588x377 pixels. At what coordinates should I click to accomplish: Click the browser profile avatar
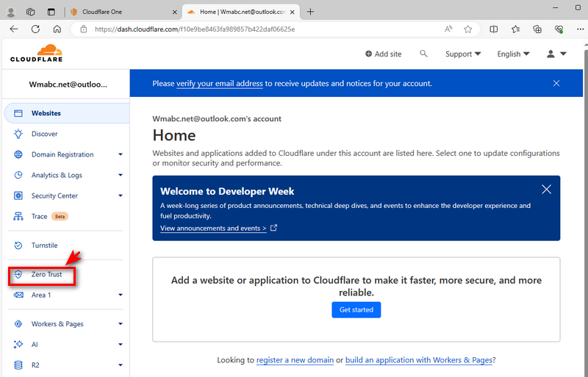click(x=11, y=12)
